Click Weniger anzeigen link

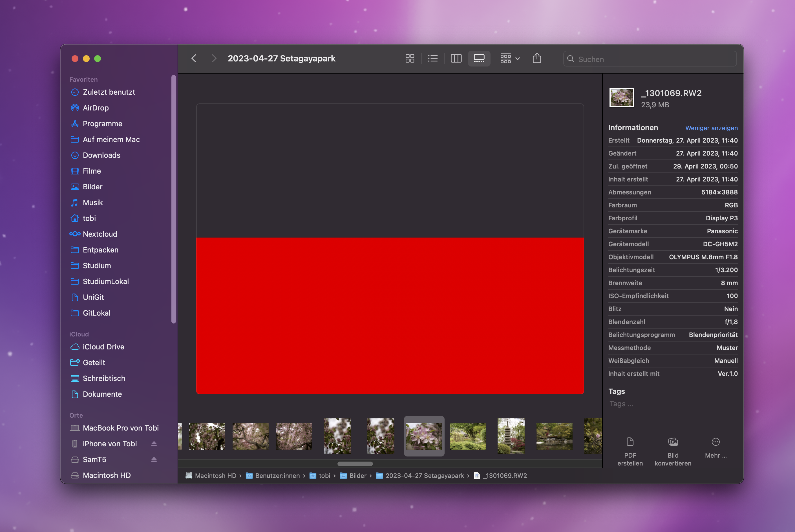point(711,128)
